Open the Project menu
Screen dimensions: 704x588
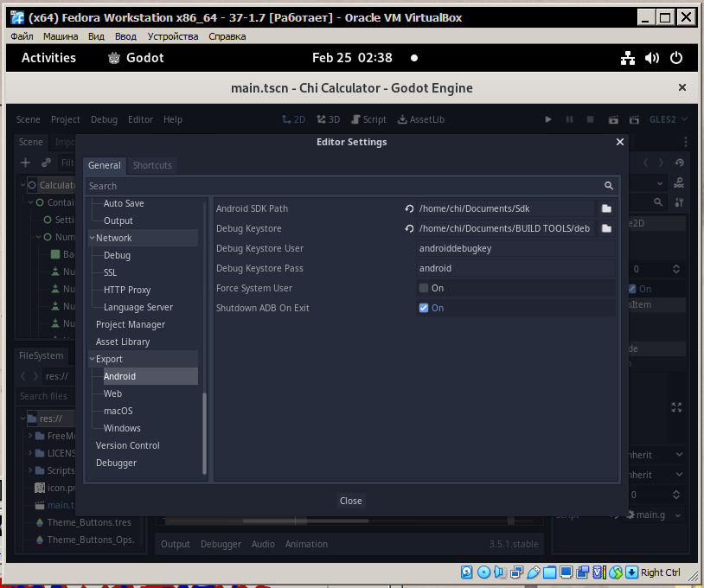66,119
